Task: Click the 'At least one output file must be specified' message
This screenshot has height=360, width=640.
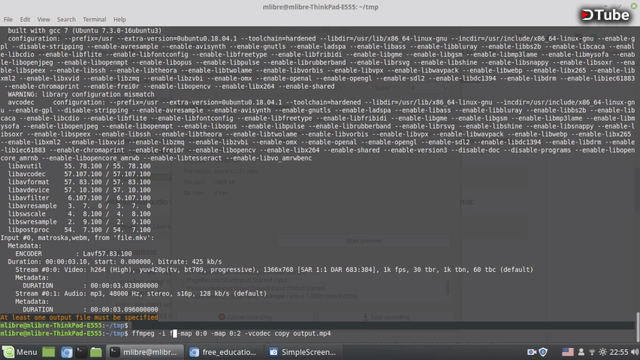Action: click(79, 317)
